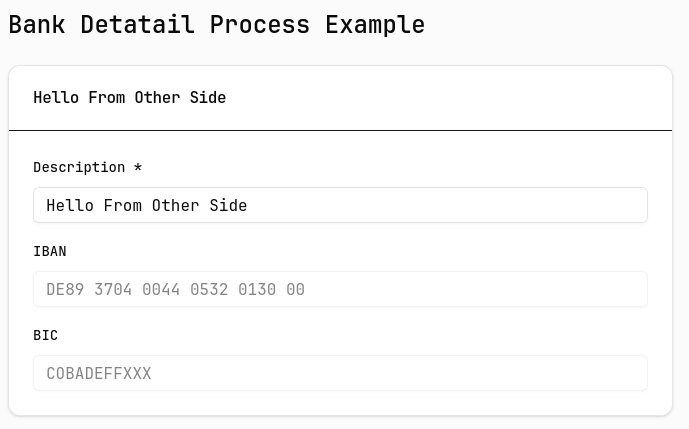Click the 0532 group in IBAN placeholder
The image size is (689, 429).
click(209, 290)
